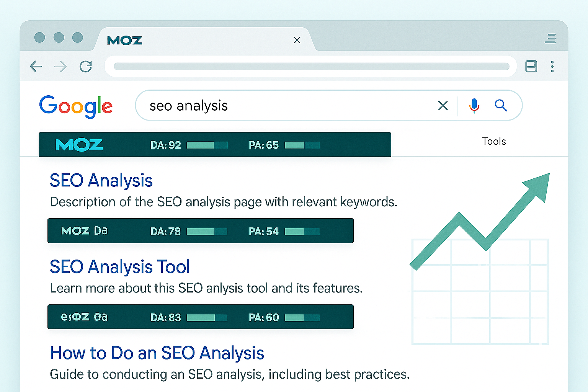The width and height of the screenshot is (588, 392).
Task: Open the SEO Analysis search result
Action: [101, 180]
